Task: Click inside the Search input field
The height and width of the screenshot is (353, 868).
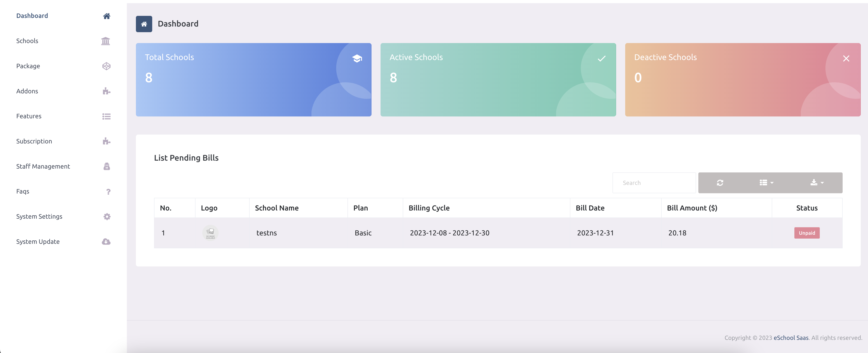Action: [654, 182]
